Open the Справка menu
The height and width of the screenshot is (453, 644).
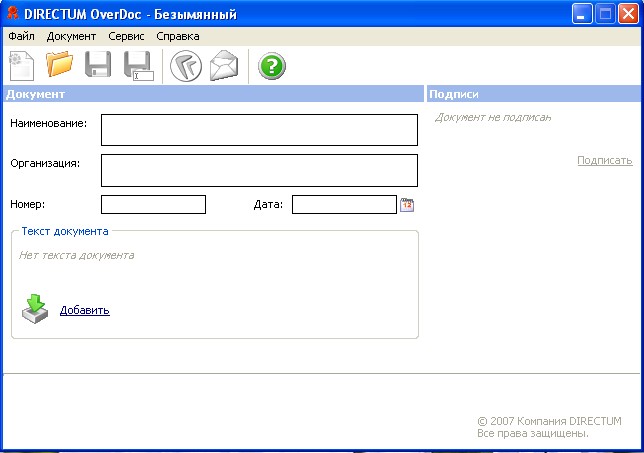coord(178,36)
